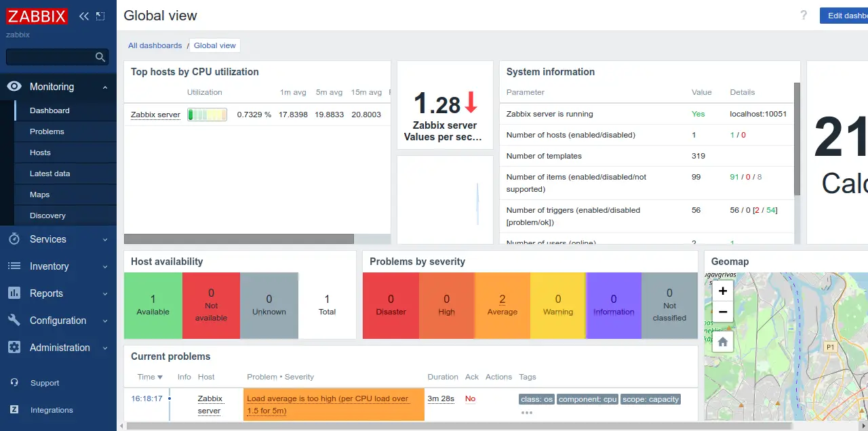Expand the Inventory section chevron
Viewport: 868px width, 431px height.
[105, 267]
